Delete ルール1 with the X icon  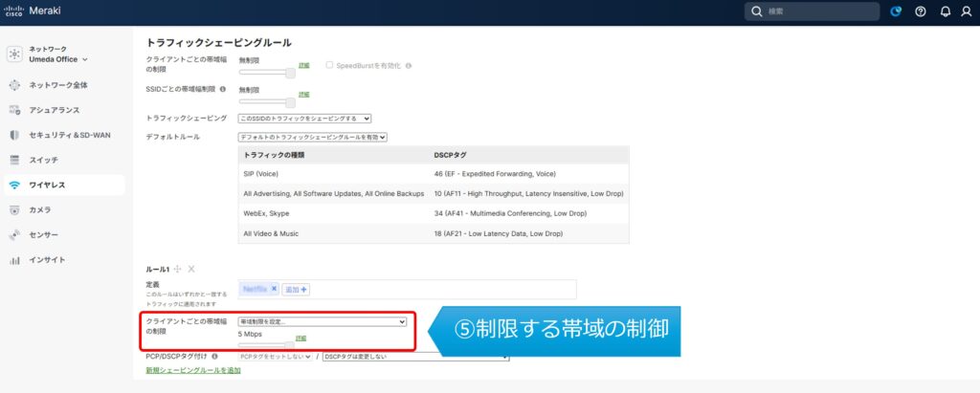[x=191, y=269]
